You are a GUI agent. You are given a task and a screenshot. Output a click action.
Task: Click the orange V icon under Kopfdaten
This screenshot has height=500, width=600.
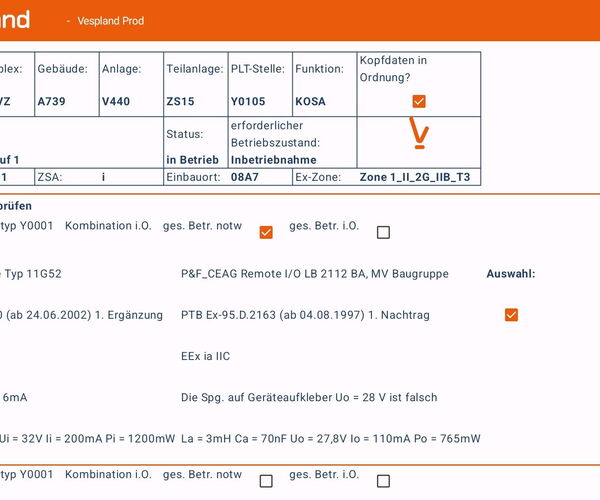pos(420,133)
